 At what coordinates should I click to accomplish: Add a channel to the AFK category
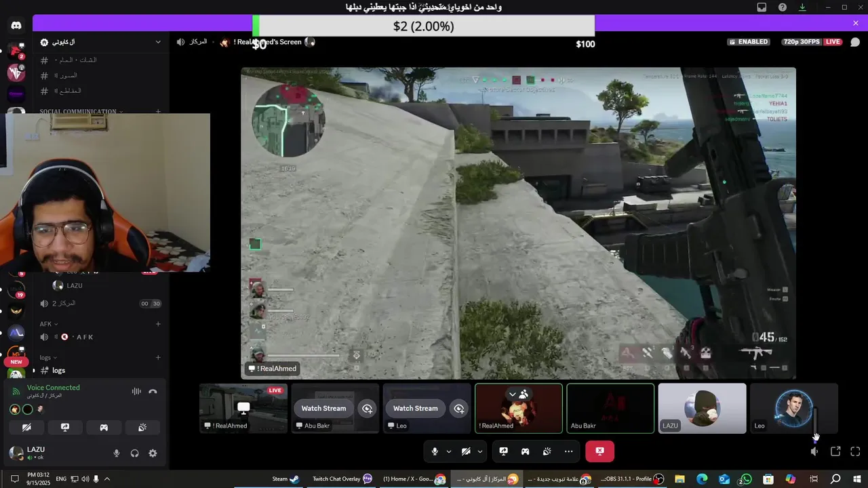158,324
